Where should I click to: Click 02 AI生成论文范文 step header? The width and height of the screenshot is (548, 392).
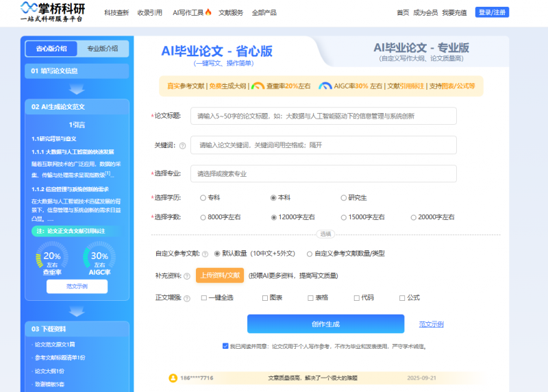[x=77, y=107]
